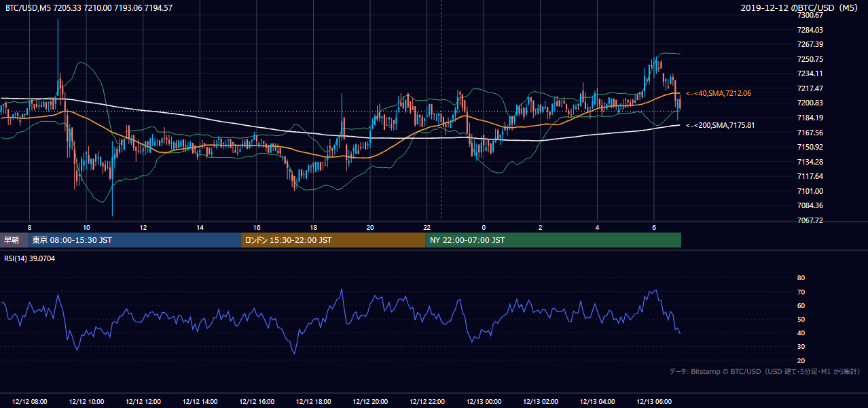868x408 pixels.
Task: Click price axis value 7184.19
Action: point(810,118)
